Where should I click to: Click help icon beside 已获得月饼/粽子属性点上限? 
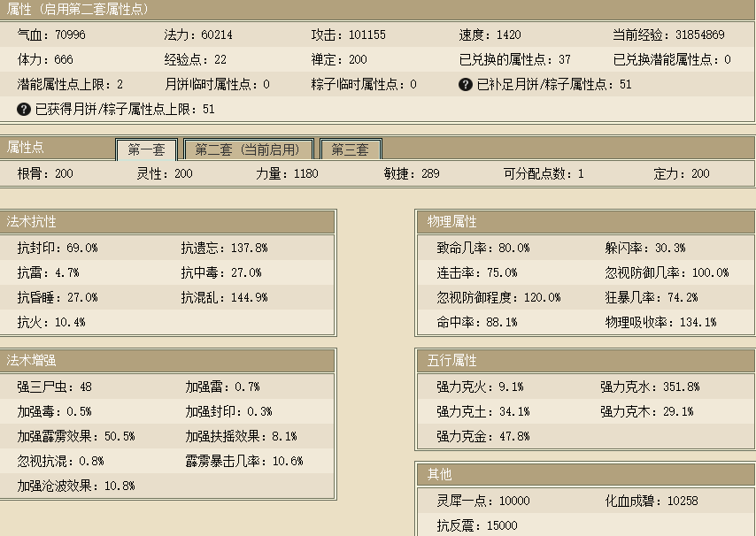click(x=24, y=110)
